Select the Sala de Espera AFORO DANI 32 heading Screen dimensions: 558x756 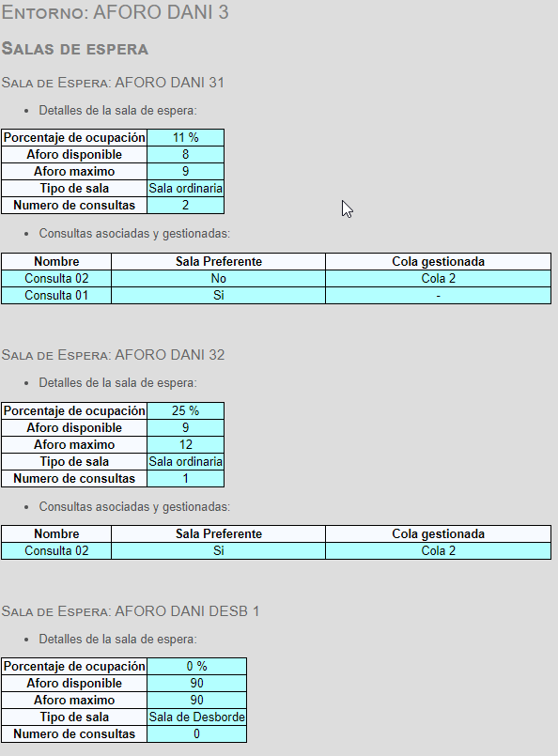(x=113, y=355)
